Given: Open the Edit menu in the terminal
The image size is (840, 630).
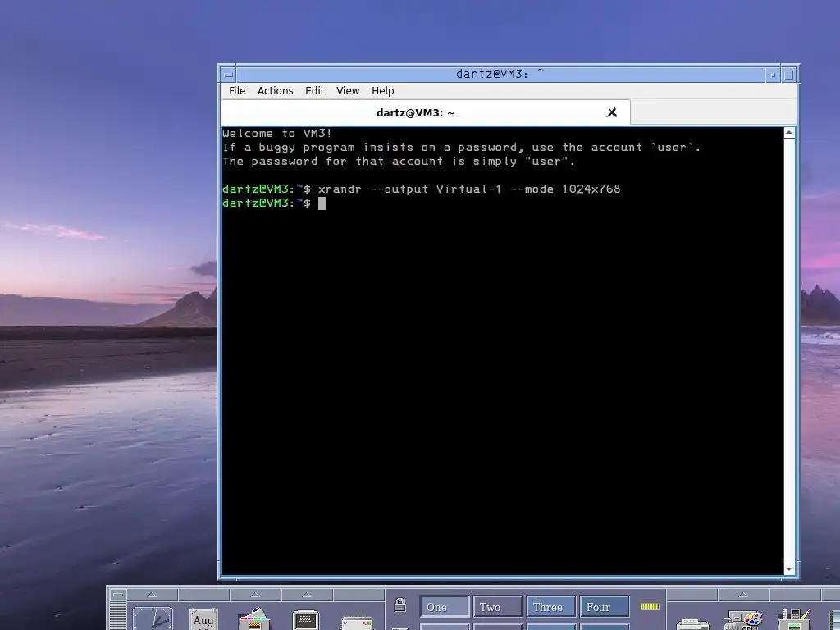Looking at the screenshot, I should [x=314, y=90].
